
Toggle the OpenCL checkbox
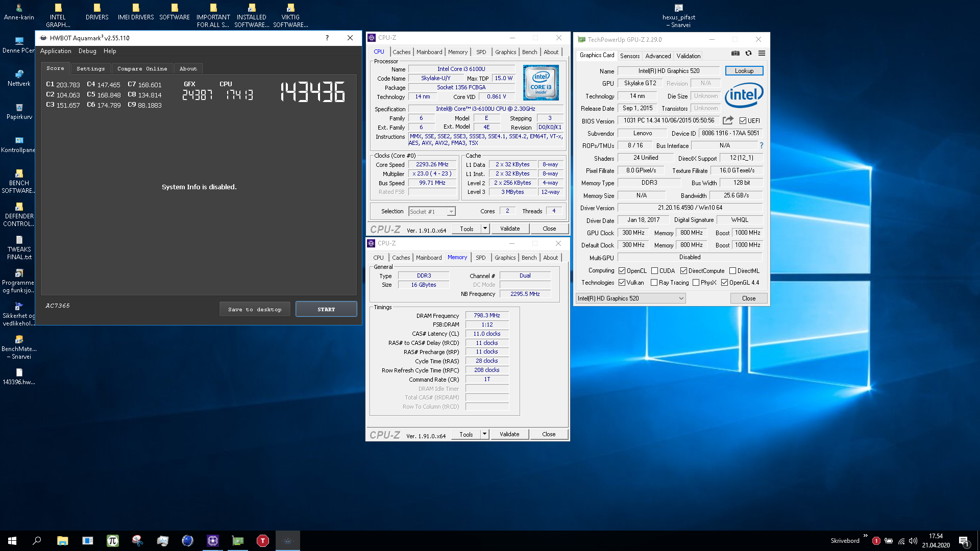coord(622,271)
